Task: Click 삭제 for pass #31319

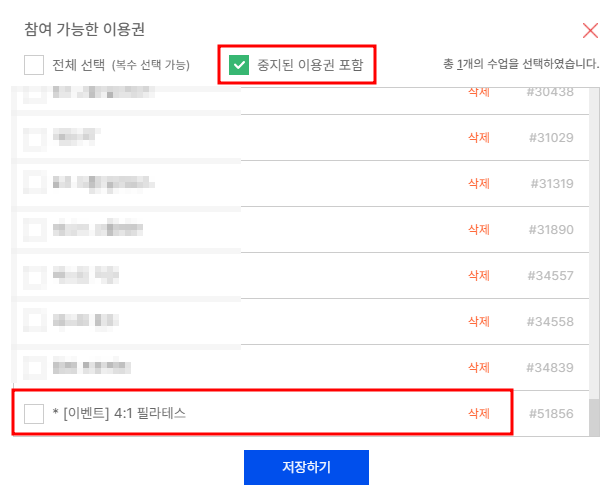Action: click(479, 183)
